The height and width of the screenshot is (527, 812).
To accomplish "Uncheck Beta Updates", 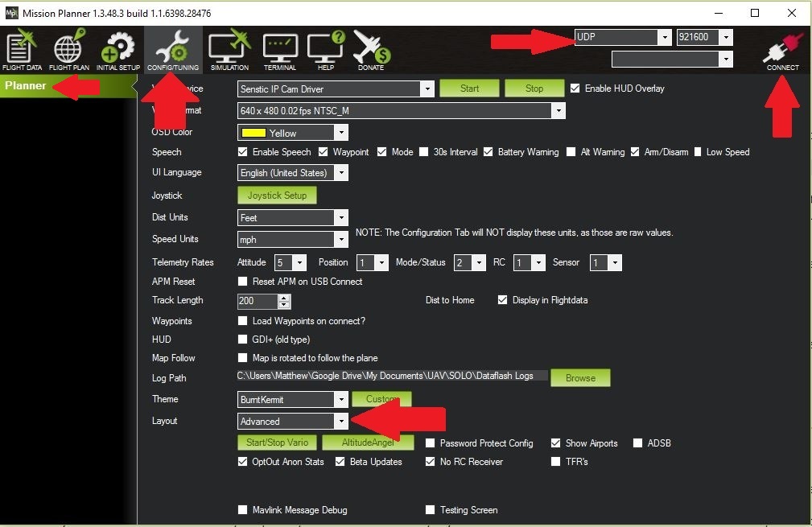I will pyautogui.click(x=342, y=461).
